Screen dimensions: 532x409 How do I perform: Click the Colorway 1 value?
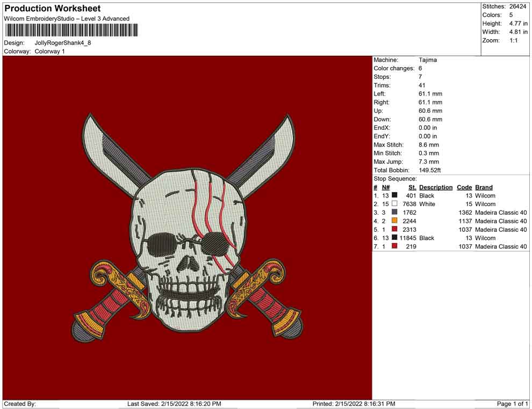49,52
